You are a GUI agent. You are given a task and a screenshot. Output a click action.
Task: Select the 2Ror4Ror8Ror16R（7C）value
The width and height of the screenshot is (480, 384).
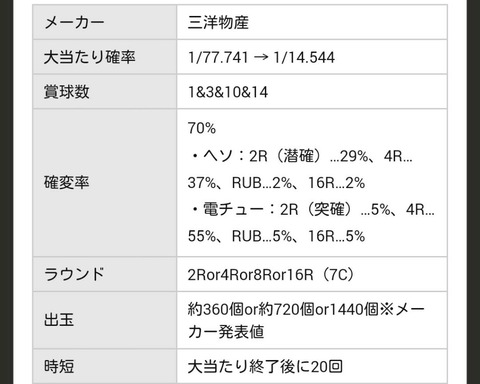(271, 275)
